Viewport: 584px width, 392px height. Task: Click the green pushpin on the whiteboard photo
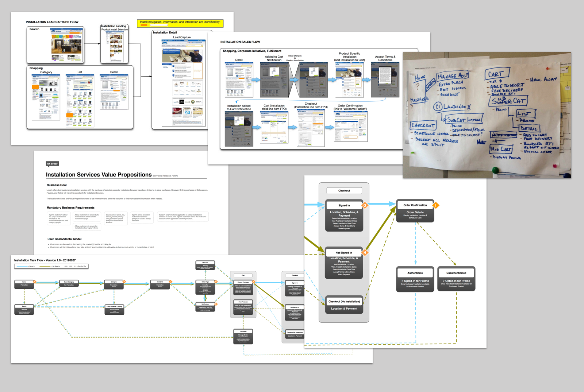click(x=495, y=170)
